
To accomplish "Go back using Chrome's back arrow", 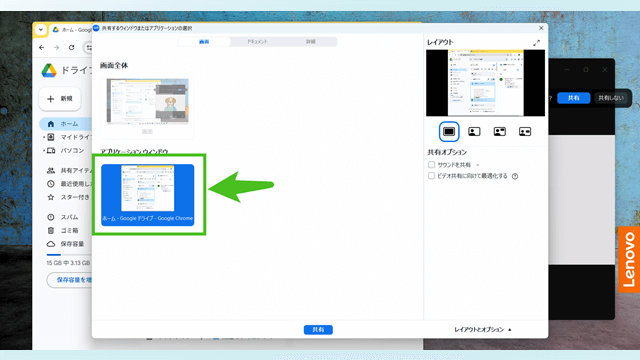I will tap(42, 47).
